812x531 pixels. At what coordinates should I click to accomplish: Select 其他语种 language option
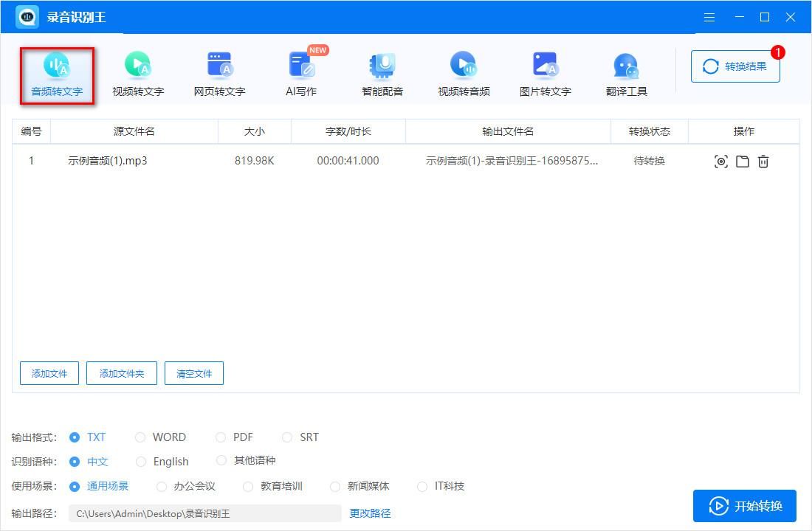pyautogui.click(x=246, y=460)
